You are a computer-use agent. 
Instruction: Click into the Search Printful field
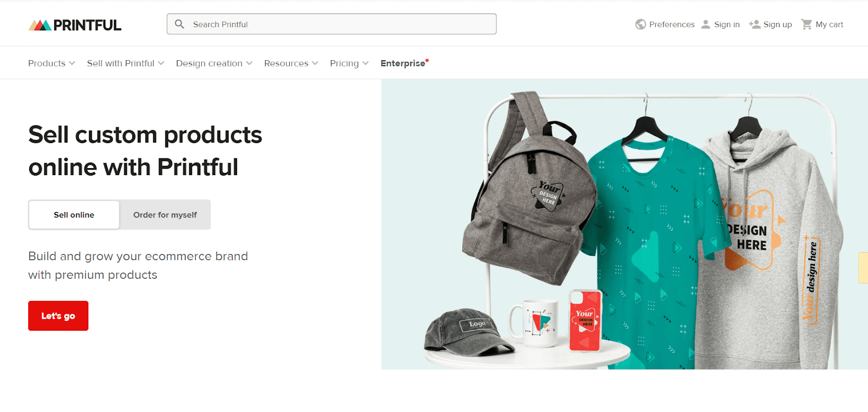point(331,24)
